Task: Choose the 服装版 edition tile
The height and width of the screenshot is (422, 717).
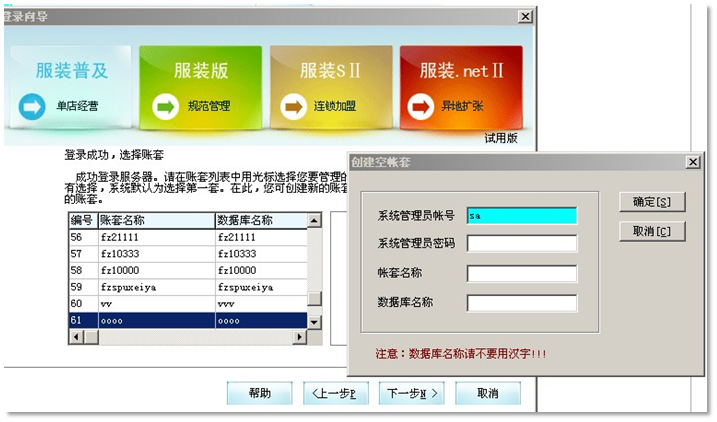Action: (200, 87)
